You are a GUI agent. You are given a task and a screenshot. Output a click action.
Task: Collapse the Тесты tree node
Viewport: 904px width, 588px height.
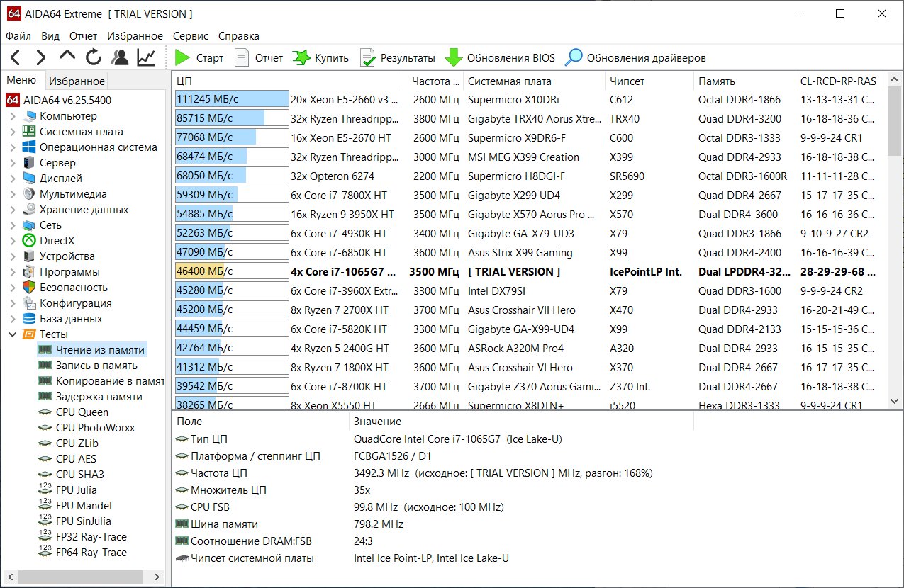[x=13, y=334]
